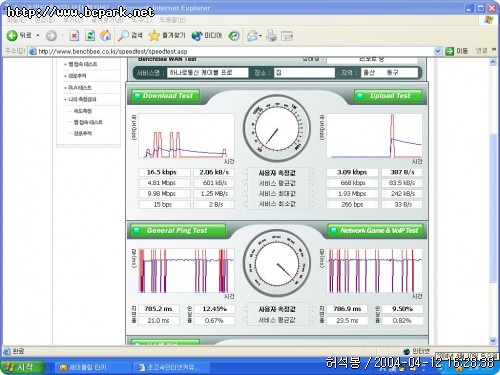Click the page scrollbar down arrow
This screenshot has height=375, width=500.
493,341
